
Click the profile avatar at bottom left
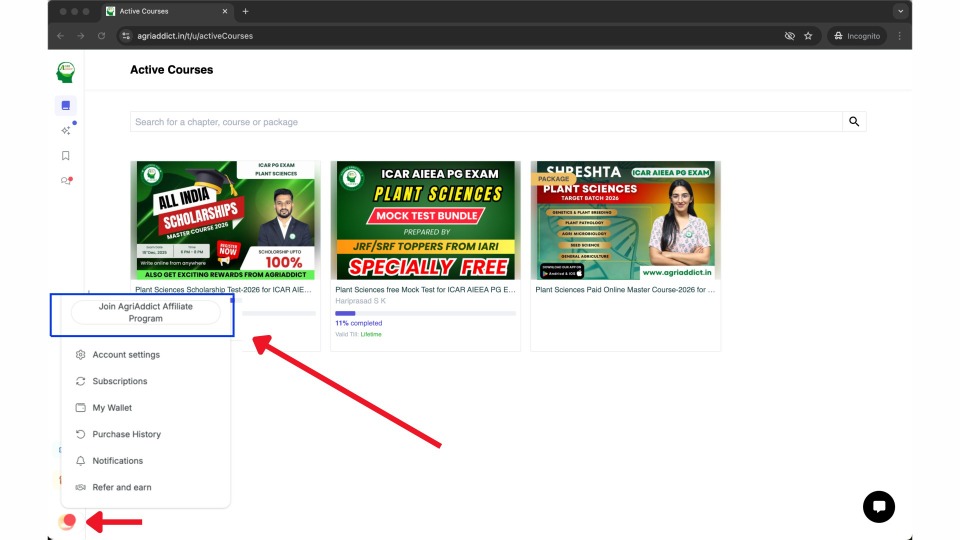tap(67, 521)
